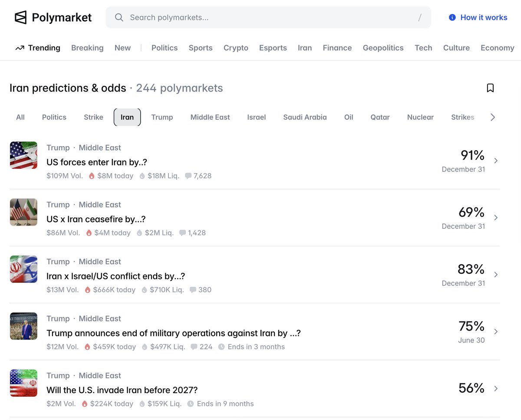Open Will the U.S. invade Iran chevron
Screen dimensions: 521x420
[496, 388]
